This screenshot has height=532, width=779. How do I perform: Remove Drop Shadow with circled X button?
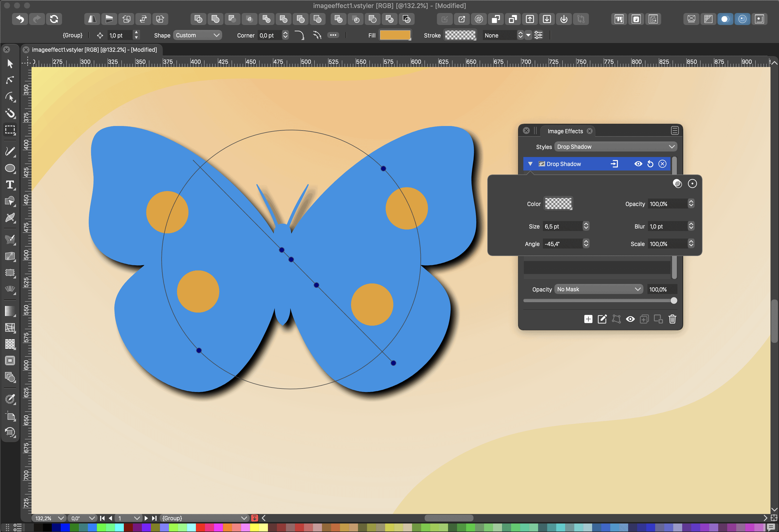click(x=662, y=164)
